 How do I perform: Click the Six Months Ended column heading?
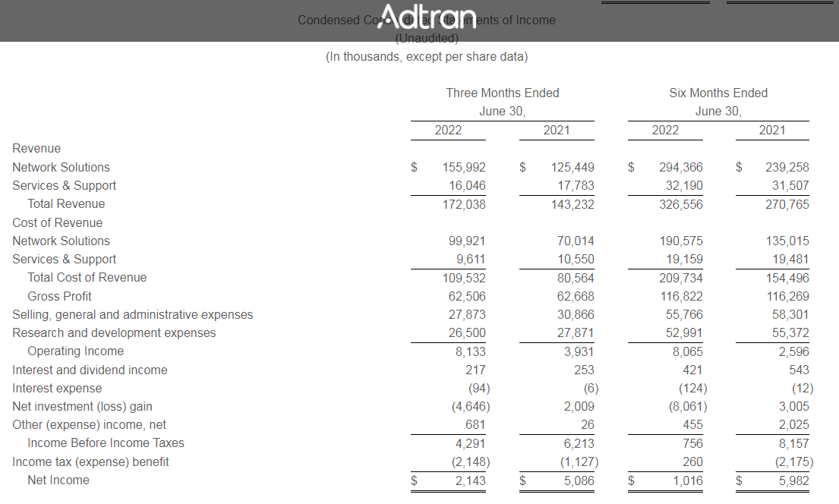tap(718, 93)
